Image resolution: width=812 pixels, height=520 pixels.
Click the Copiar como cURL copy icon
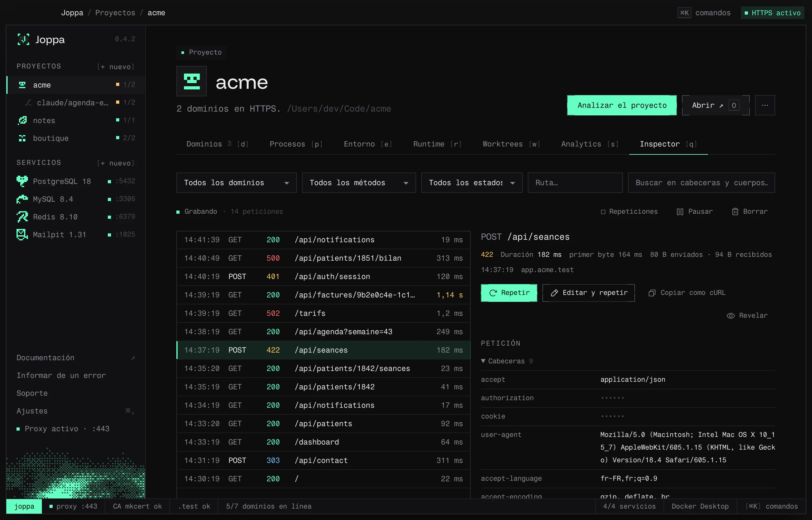point(652,293)
